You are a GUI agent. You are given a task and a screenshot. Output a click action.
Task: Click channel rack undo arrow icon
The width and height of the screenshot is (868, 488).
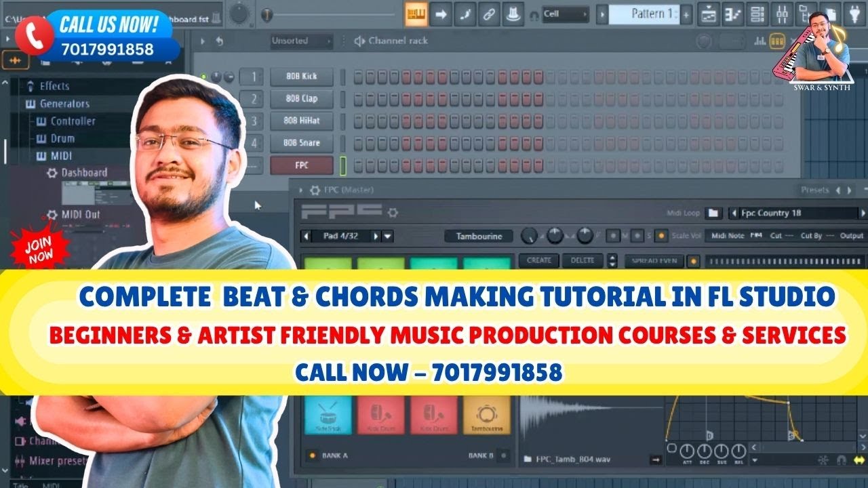pyautogui.click(x=219, y=41)
